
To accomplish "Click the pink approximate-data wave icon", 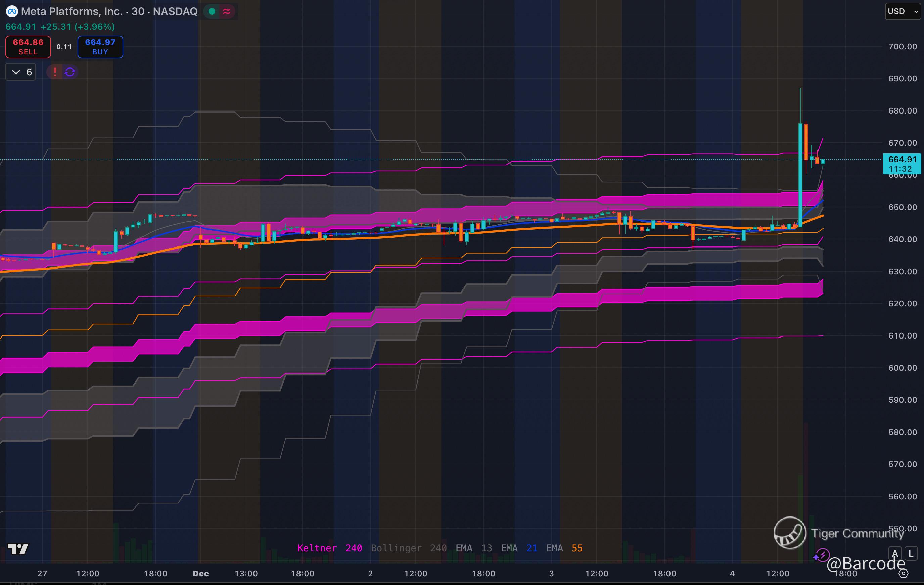I will [226, 11].
